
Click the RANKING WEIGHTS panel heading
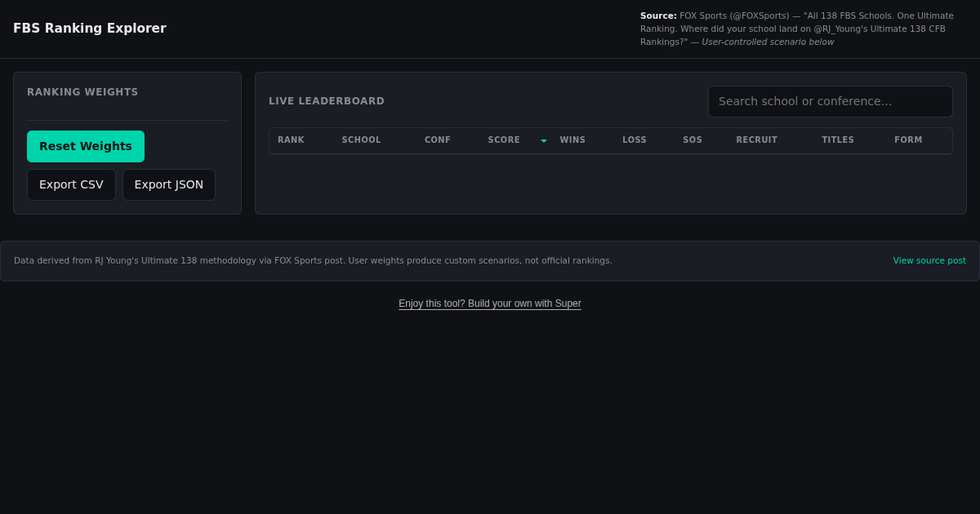[x=82, y=92]
